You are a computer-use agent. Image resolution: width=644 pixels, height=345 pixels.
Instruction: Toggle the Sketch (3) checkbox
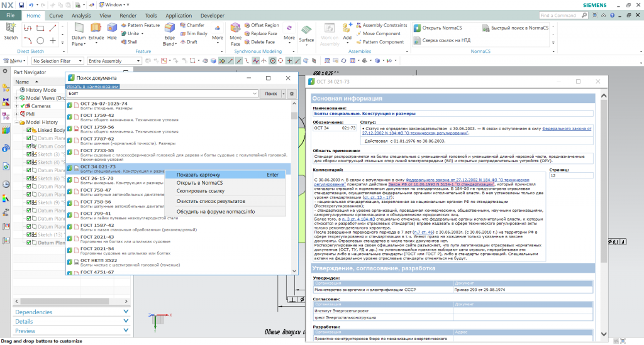pos(29,154)
